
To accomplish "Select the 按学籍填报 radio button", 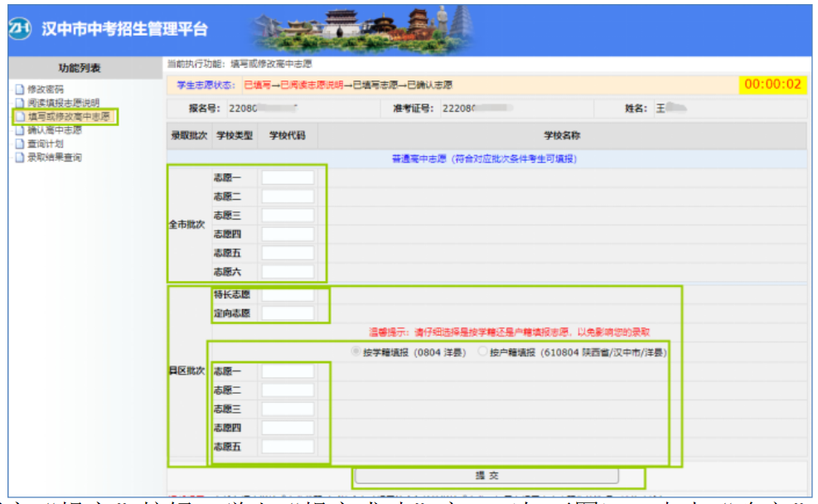I will click(357, 352).
